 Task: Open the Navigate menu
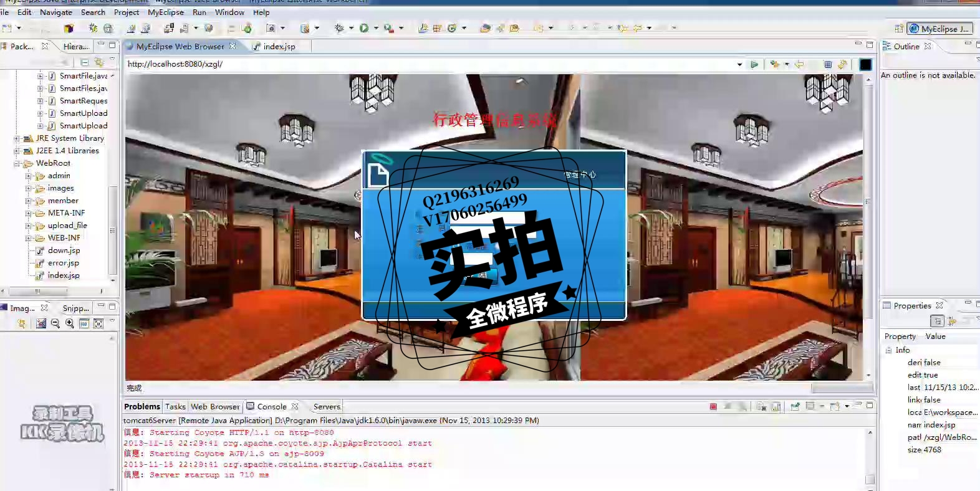coord(56,12)
